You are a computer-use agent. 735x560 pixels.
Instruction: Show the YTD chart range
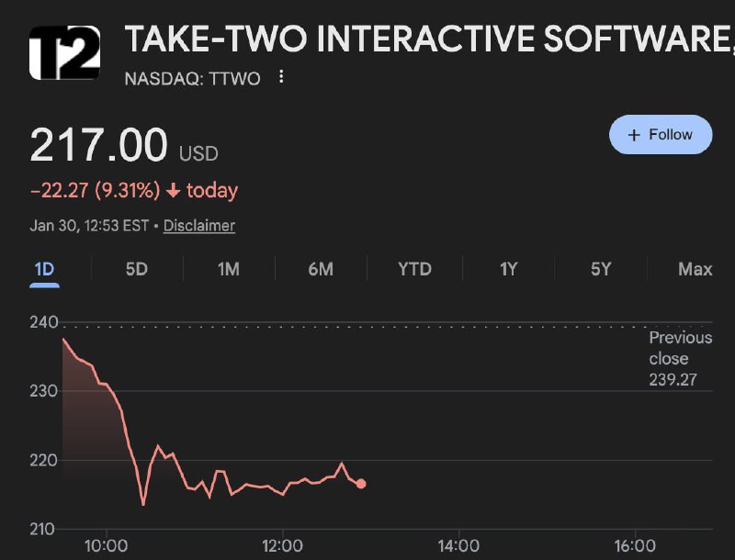(414, 269)
